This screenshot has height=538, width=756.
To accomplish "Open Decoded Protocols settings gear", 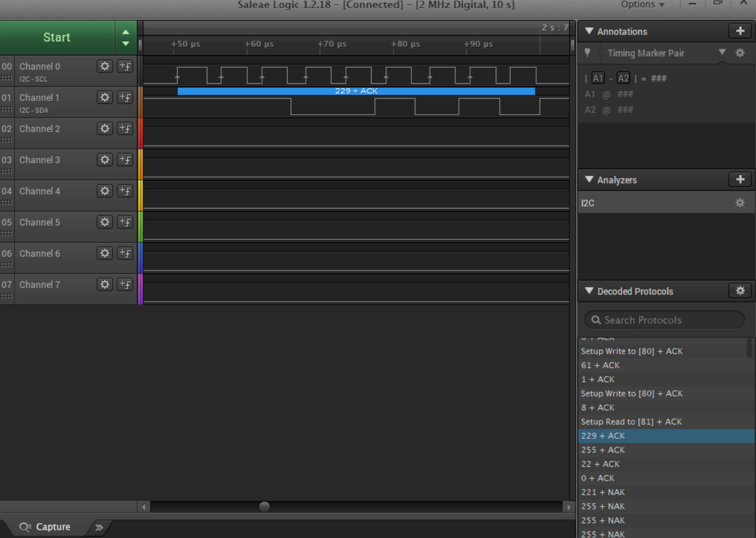I will [740, 290].
